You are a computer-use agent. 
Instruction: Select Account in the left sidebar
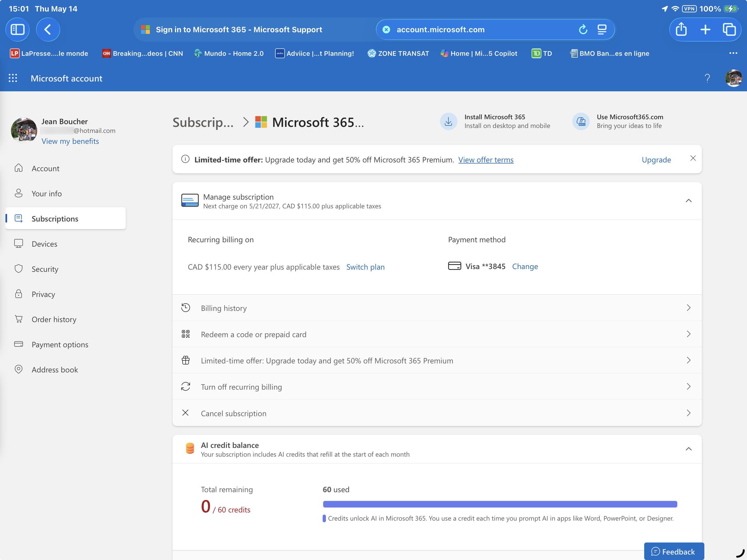pyautogui.click(x=66, y=168)
